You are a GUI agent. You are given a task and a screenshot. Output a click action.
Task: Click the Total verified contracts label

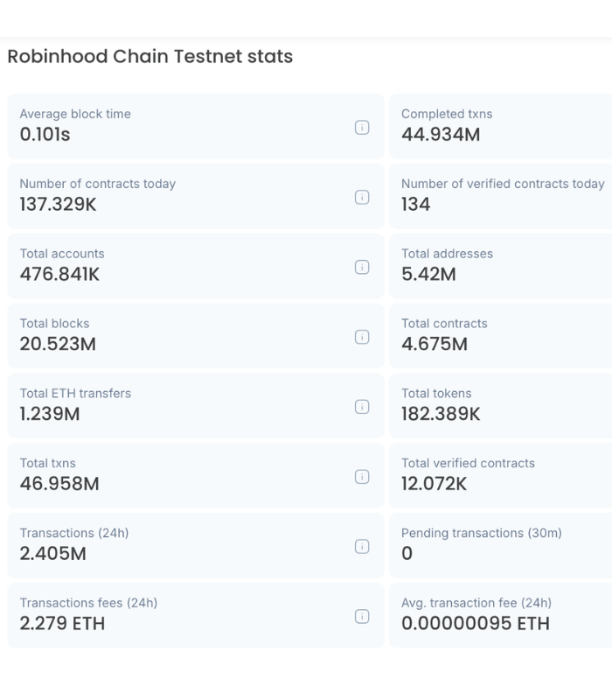click(468, 464)
